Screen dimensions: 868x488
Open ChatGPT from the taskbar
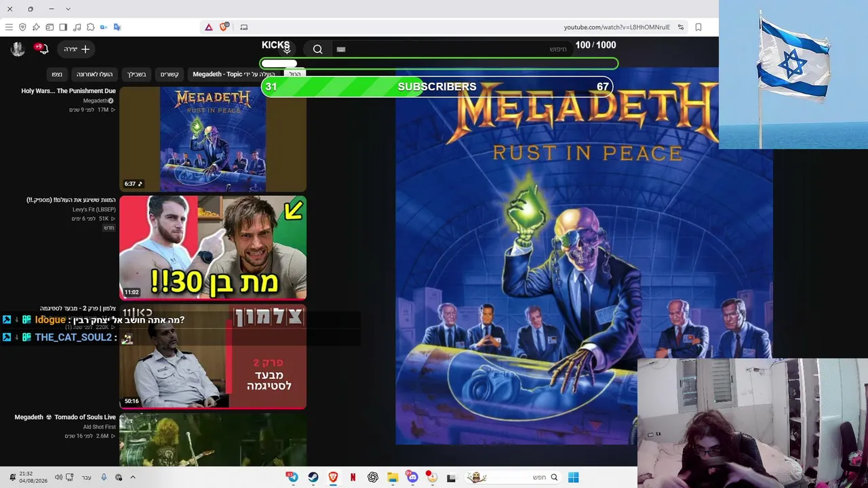coord(372,477)
